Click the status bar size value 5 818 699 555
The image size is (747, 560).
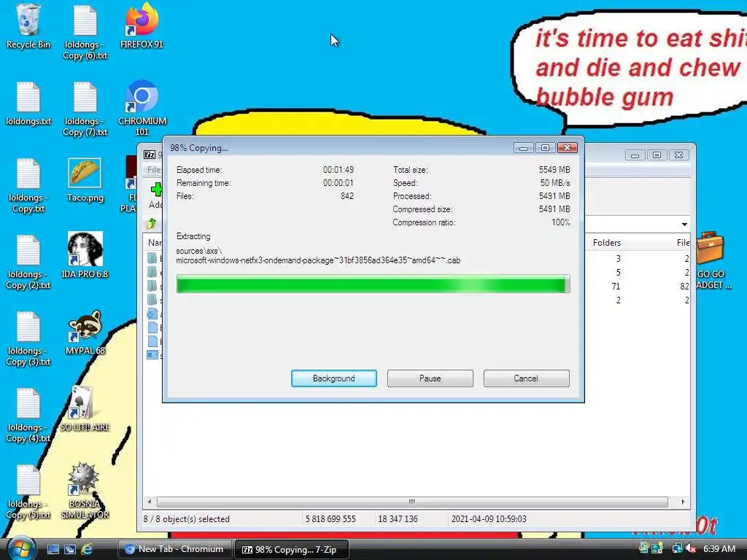330,519
